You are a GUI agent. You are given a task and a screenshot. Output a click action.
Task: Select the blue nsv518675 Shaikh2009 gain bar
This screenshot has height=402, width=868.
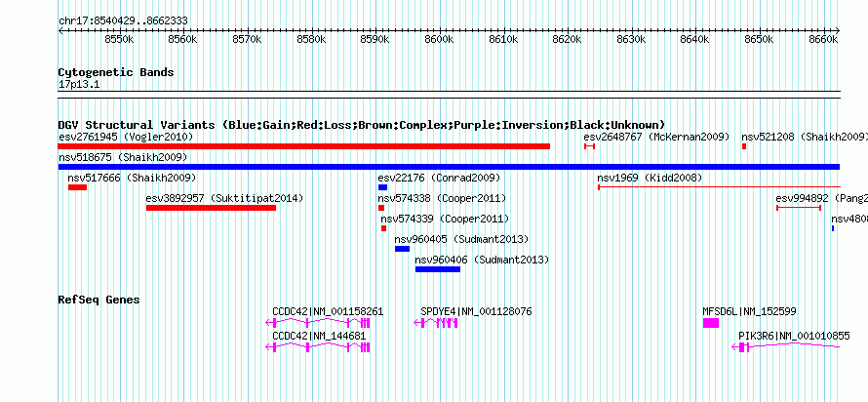(449, 167)
